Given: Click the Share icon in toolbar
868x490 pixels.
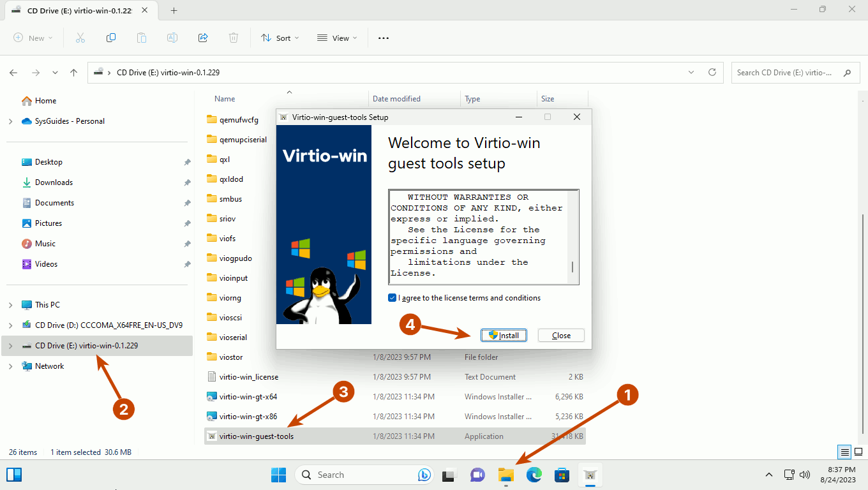Looking at the screenshot, I should [203, 38].
